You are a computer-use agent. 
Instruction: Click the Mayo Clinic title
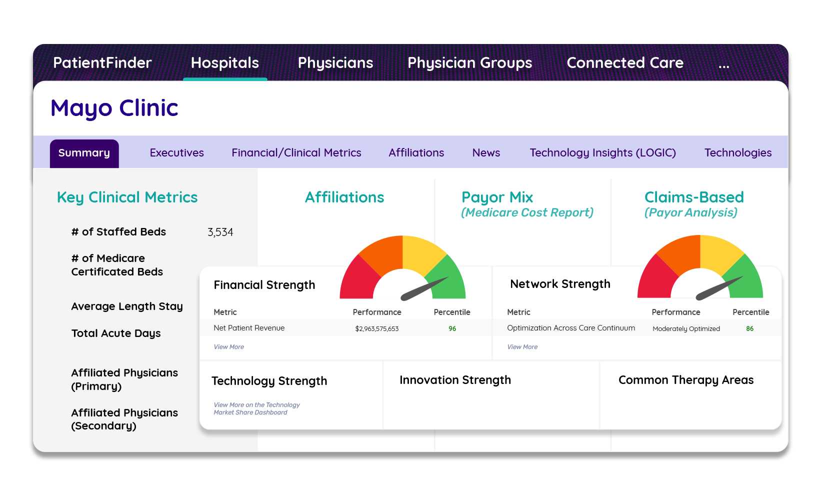click(x=114, y=108)
